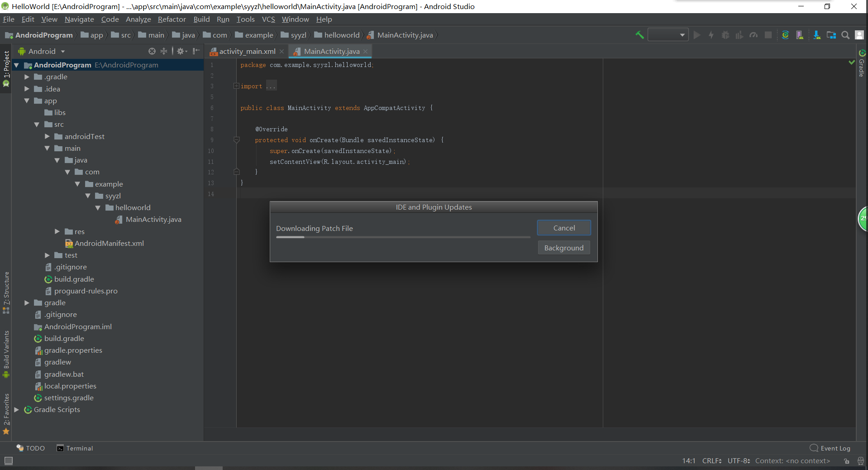Click the tool window quick access icon in status bar
Screen dimensions: 868x470
9,461
